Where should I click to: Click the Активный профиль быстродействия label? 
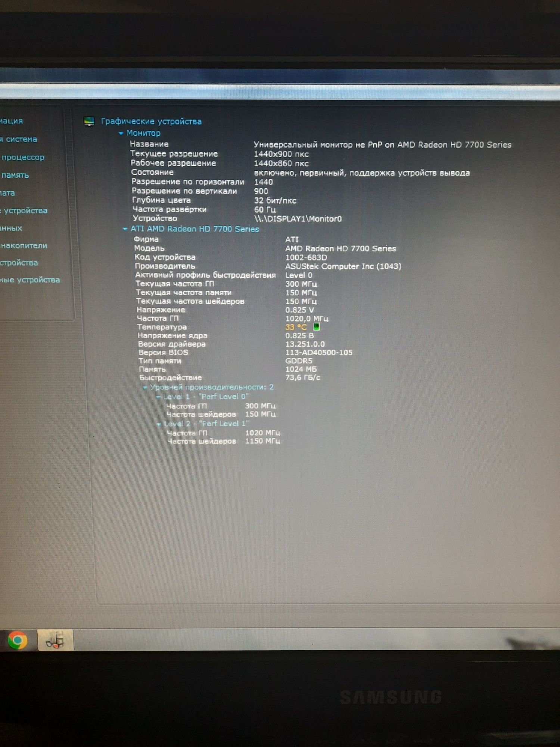pos(205,275)
